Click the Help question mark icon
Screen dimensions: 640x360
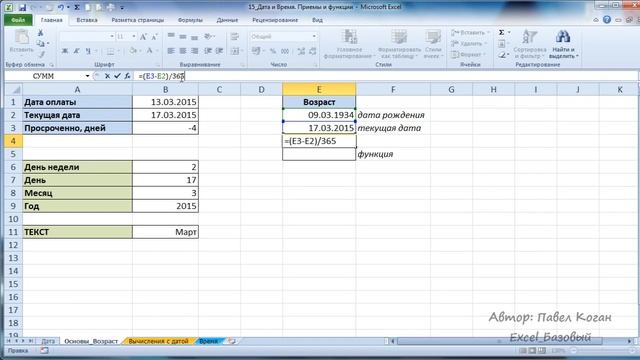(607, 20)
